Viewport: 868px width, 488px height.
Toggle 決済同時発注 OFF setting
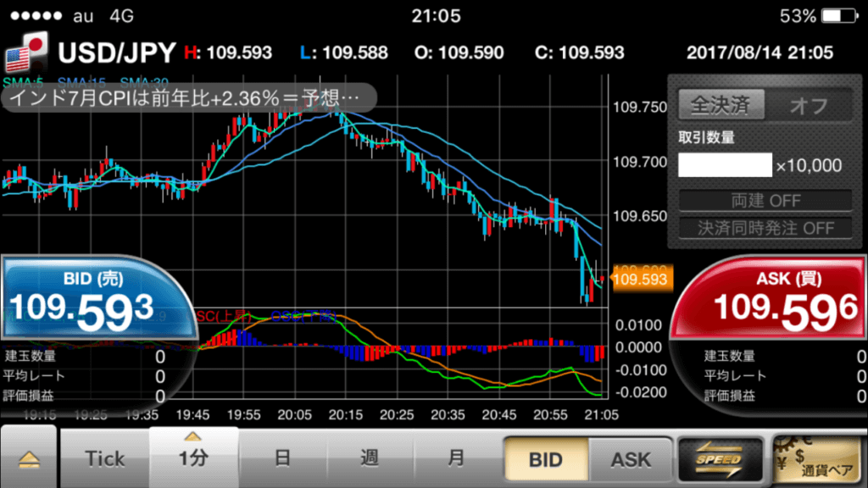click(x=765, y=228)
